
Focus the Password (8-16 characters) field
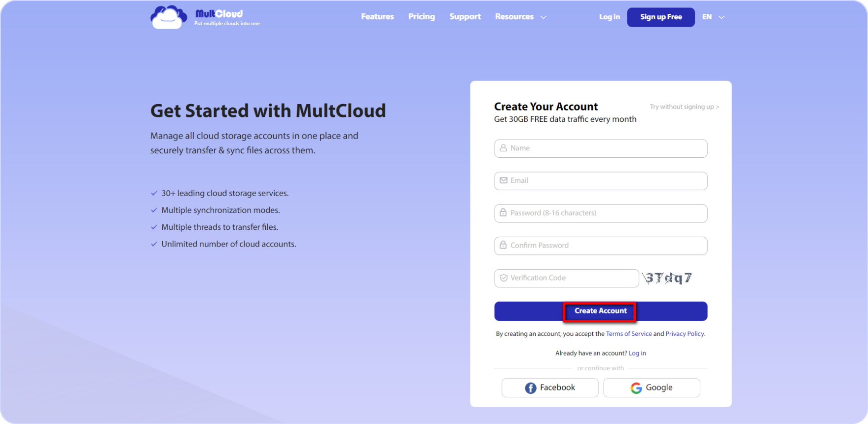tap(601, 213)
